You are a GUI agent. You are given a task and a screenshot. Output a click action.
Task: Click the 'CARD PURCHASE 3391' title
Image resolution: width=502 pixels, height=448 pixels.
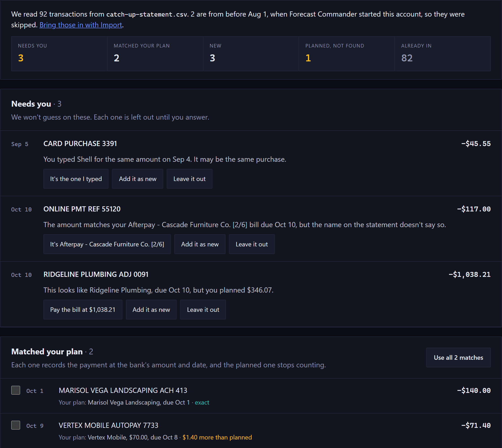[x=80, y=144]
